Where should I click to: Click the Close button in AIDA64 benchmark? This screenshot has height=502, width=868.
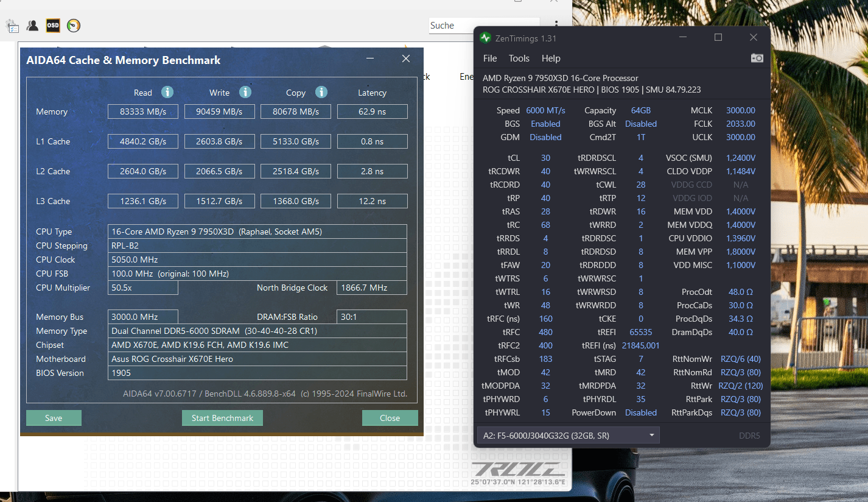[390, 418]
